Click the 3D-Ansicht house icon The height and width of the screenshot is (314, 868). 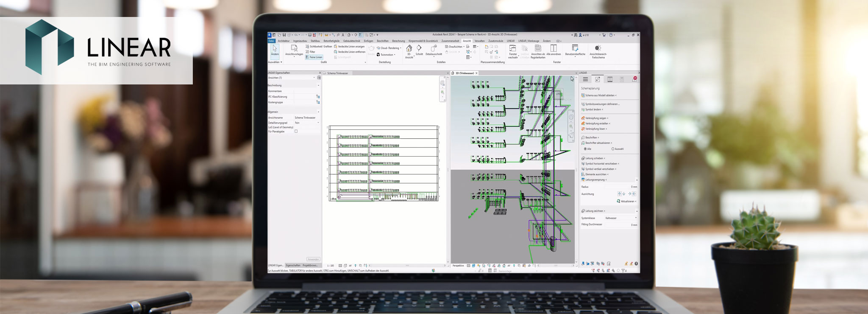coord(409,48)
